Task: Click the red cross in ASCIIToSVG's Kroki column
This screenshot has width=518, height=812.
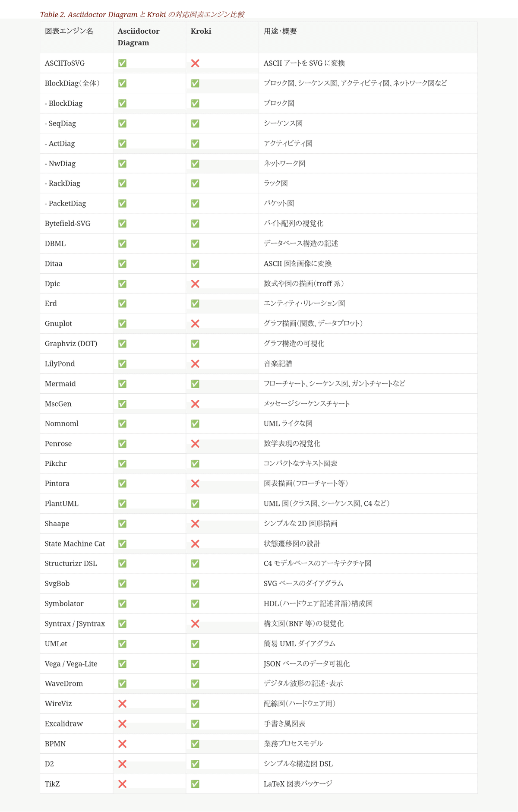Action: click(x=195, y=63)
